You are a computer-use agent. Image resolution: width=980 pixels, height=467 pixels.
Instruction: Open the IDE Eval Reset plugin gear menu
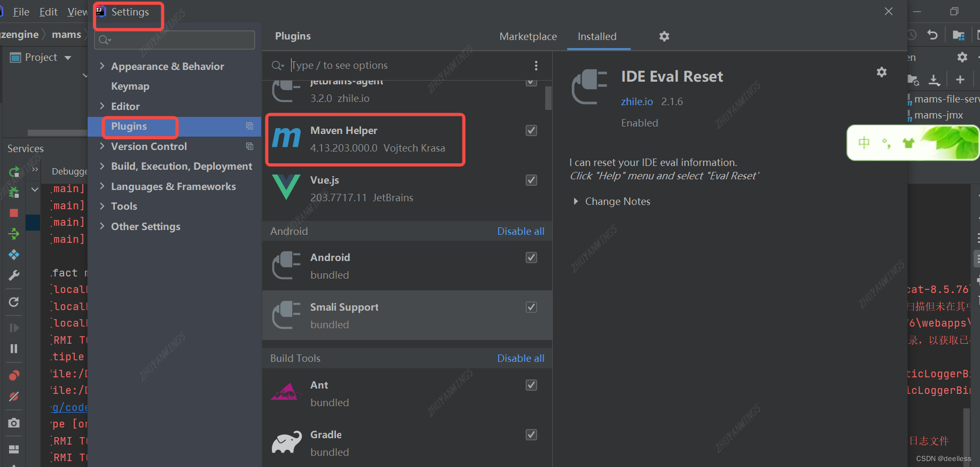(x=882, y=72)
